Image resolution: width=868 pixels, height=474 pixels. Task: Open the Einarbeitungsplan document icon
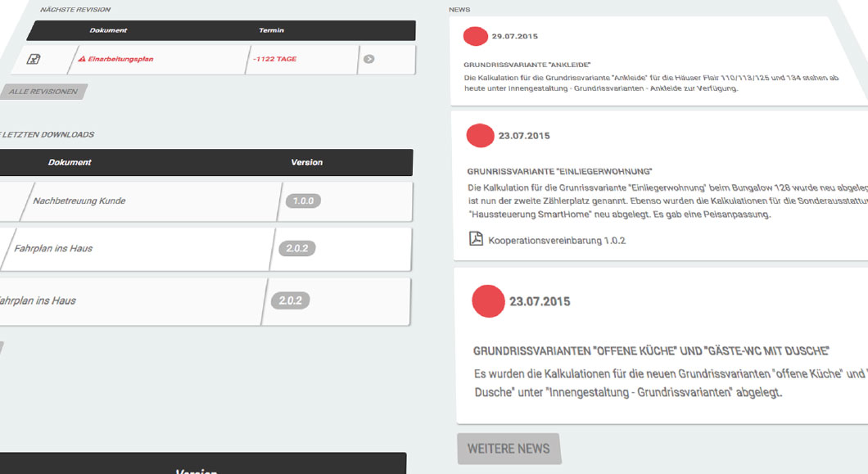34,59
